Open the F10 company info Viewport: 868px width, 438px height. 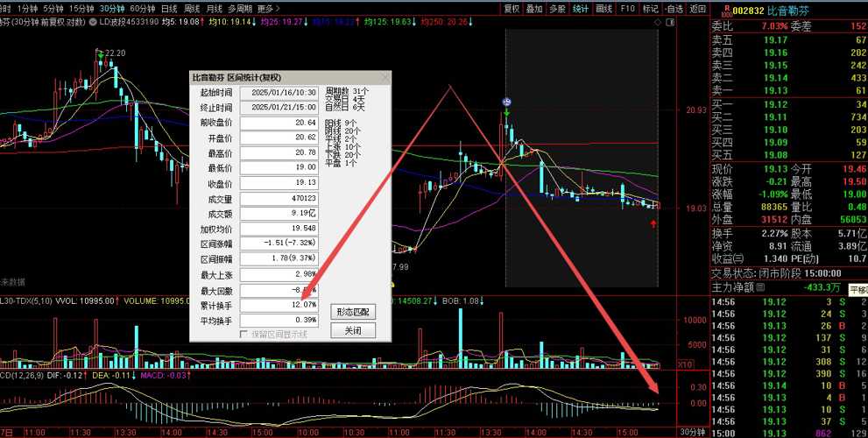pyautogui.click(x=627, y=9)
